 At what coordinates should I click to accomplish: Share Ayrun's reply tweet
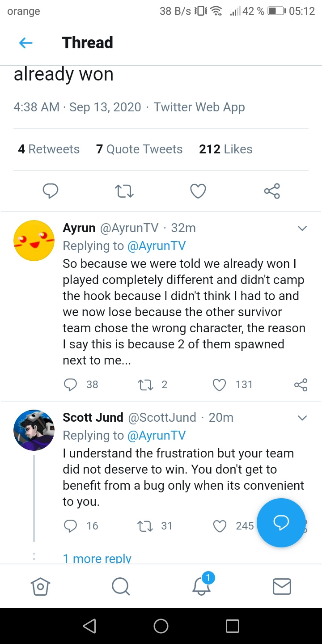(x=301, y=385)
